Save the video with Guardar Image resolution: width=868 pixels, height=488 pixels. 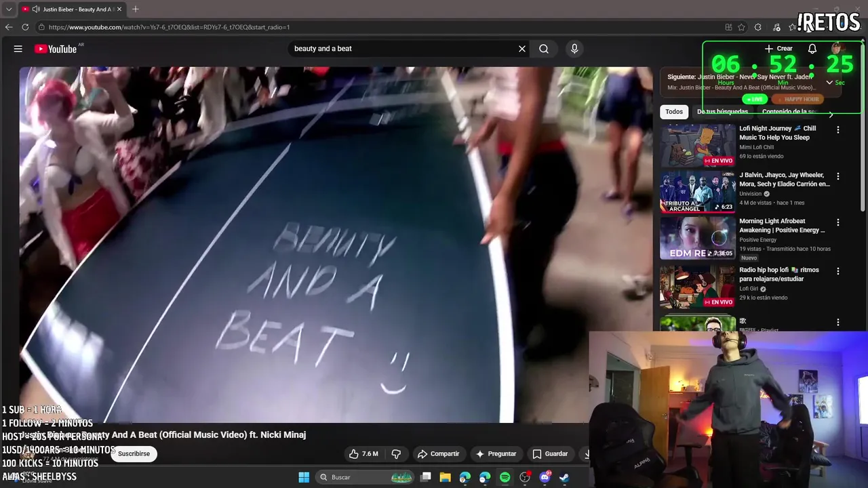[x=550, y=454]
